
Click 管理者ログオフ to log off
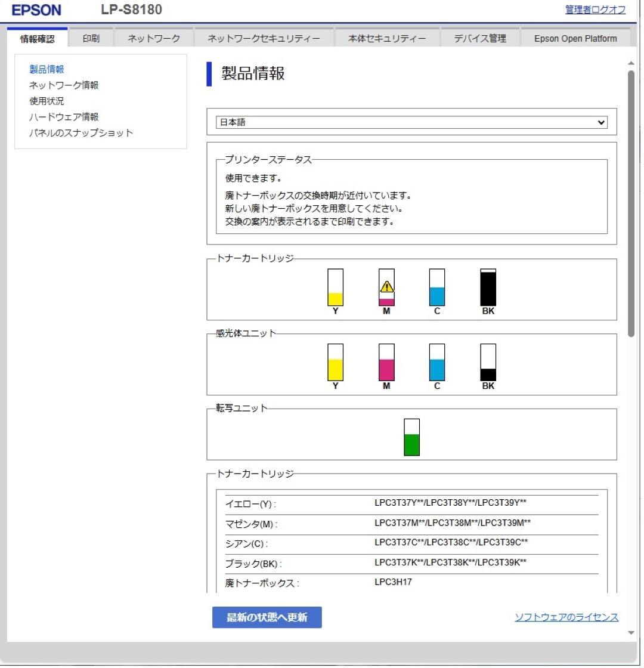(x=596, y=10)
